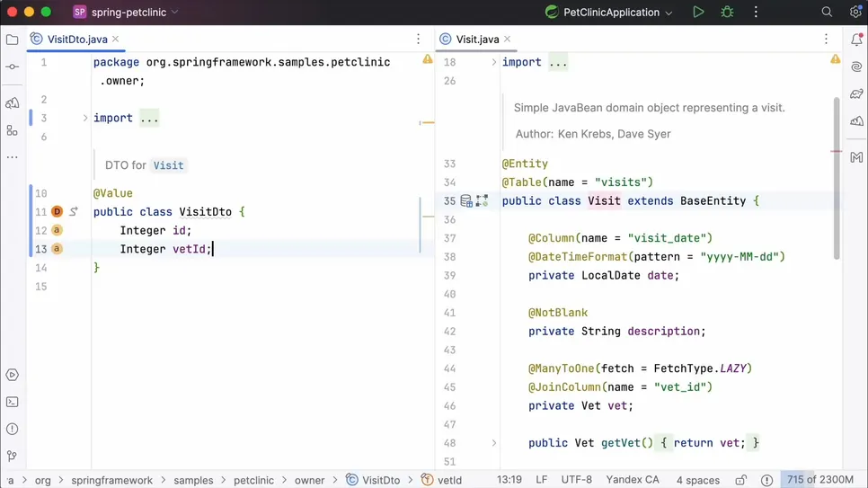868x488 pixels.
Task: Open the Project tool window folder icon
Action: coord(13,40)
